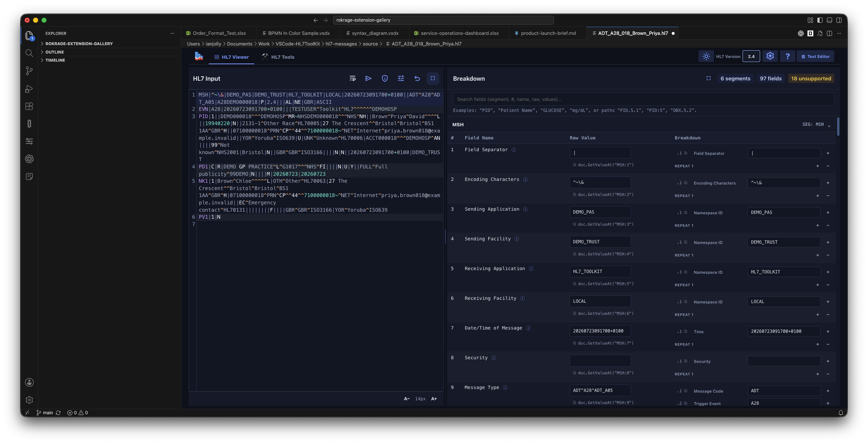Open Customize Layout icon in title bar
This screenshot has height=444, width=868.
pyautogui.click(x=810, y=20)
